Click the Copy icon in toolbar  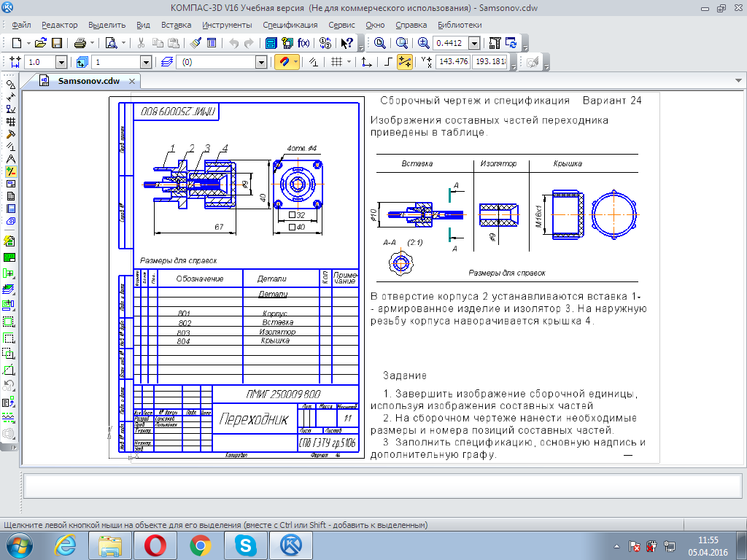point(158,43)
